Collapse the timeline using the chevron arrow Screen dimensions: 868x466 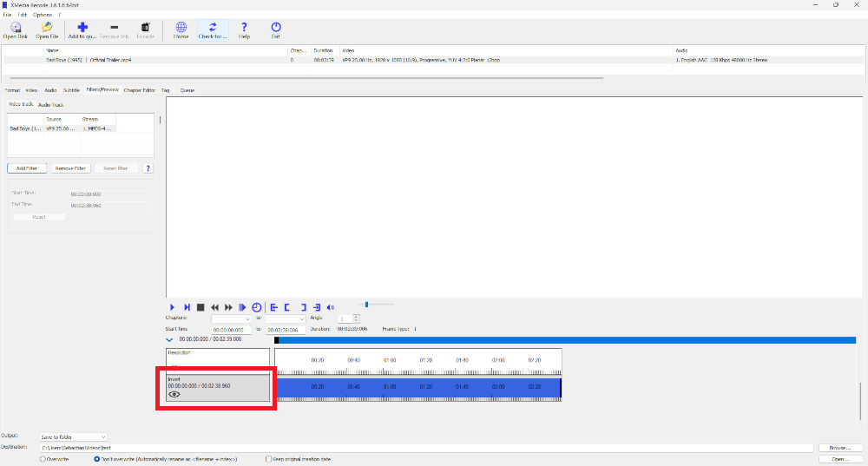171,340
